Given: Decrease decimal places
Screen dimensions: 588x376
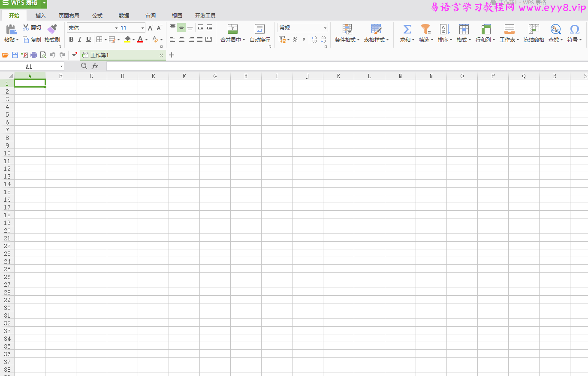Looking at the screenshot, I should 323,39.
